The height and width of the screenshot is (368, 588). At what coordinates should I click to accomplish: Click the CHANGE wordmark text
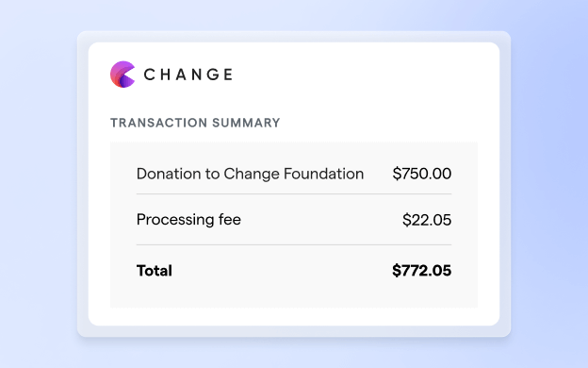(188, 75)
